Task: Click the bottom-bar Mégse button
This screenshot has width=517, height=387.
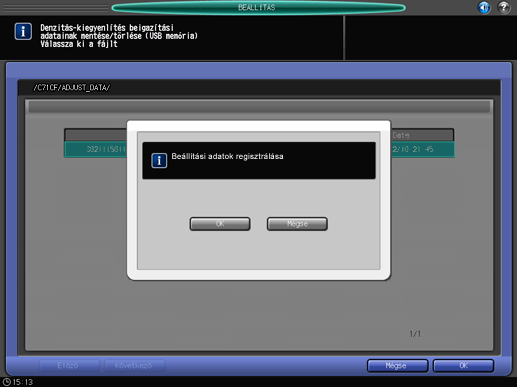Action: click(x=397, y=366)
